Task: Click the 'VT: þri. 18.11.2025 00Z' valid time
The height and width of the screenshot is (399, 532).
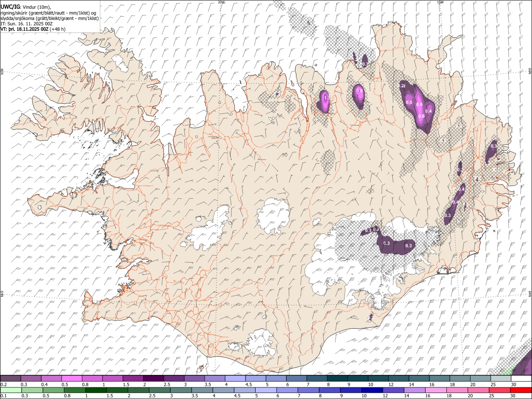Action: 24,29
